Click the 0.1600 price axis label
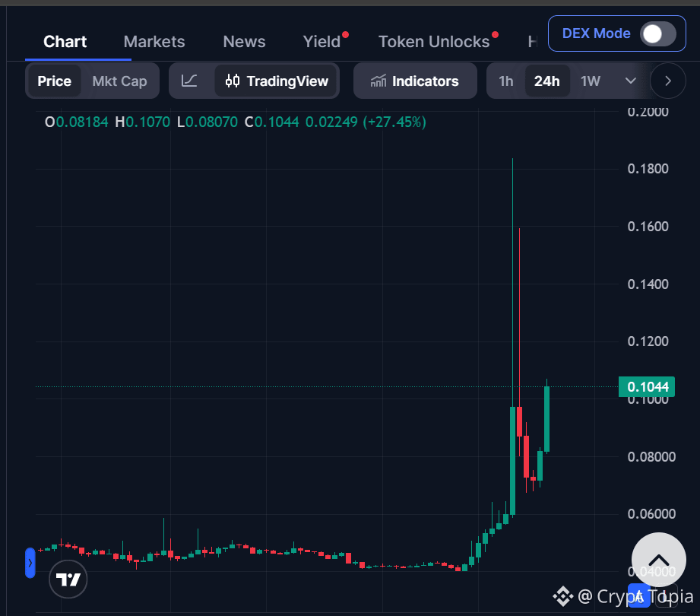Image resolution: width=700 pixels, height=616 pixels. point(648,227)
